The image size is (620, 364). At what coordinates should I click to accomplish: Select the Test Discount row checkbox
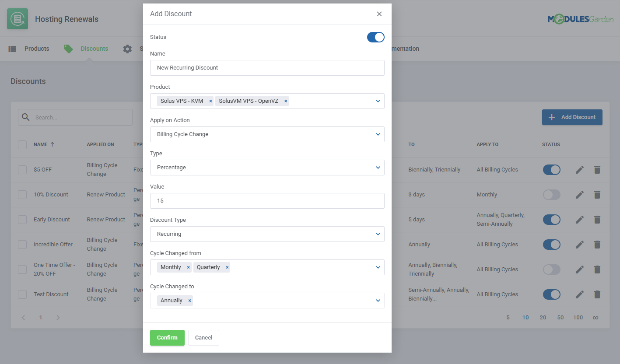point(22,294)
